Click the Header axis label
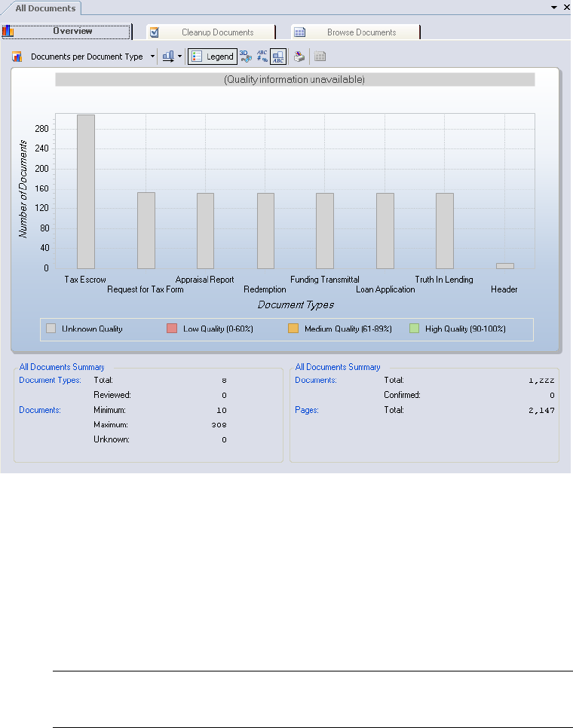Screen dimensions: 573x728 coord(504,289)
